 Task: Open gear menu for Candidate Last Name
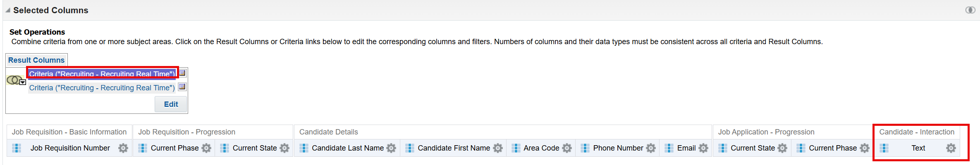[391, 148]
